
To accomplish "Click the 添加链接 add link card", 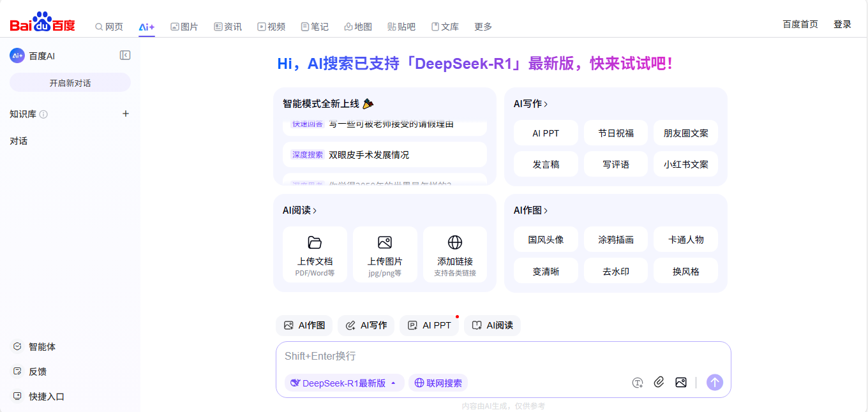I will pos(455,255).
